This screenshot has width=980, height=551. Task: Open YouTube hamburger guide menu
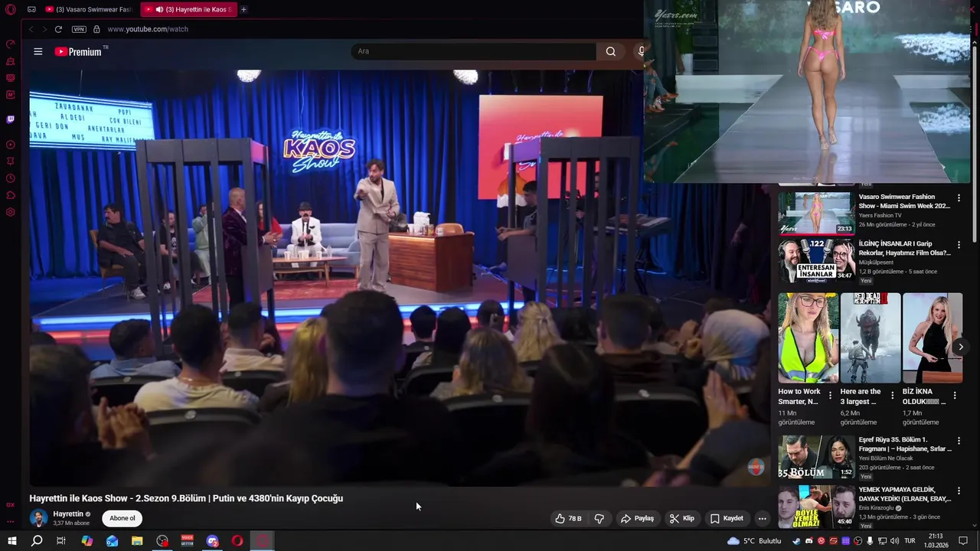[x=38, y=51]
